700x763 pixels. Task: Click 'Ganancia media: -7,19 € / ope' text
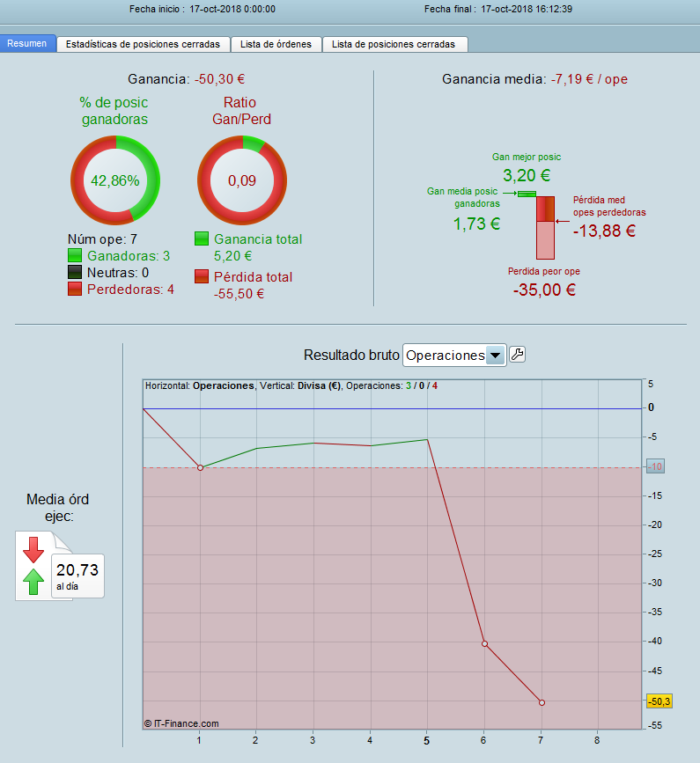pyautogui.click(x=535, y=79)
